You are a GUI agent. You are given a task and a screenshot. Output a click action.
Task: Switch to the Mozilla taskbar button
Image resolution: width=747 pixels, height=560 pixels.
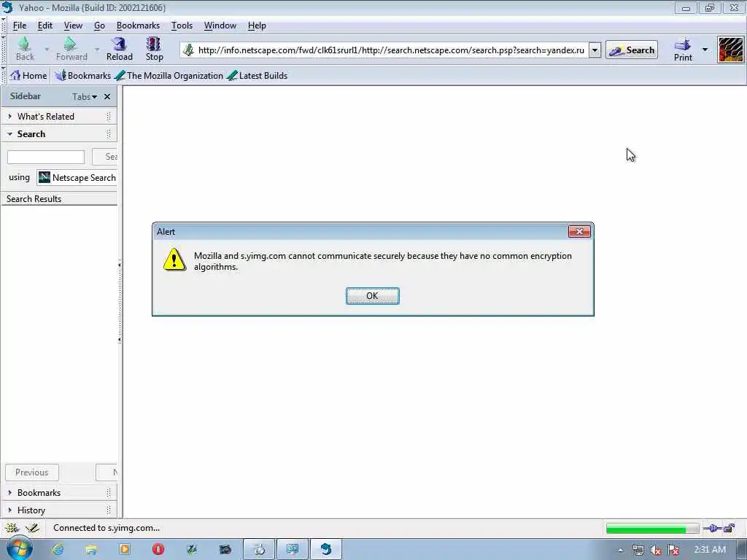[x=326, y=550]
